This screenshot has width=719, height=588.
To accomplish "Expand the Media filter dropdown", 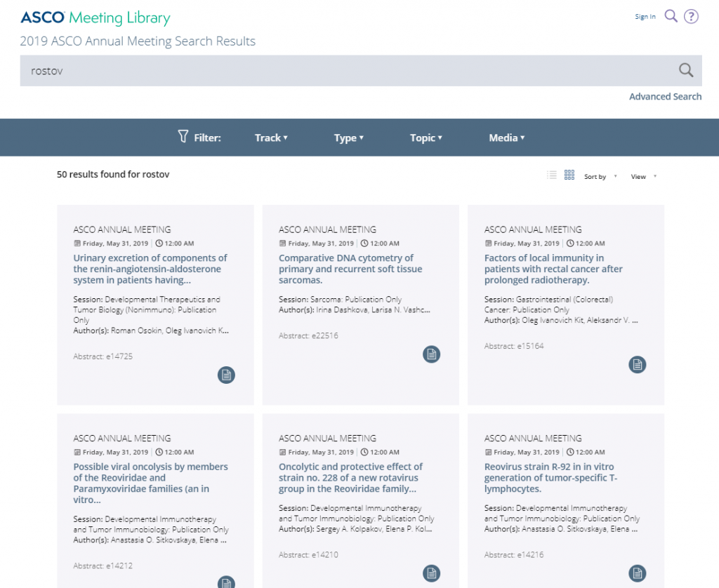I will pos(507,138).
